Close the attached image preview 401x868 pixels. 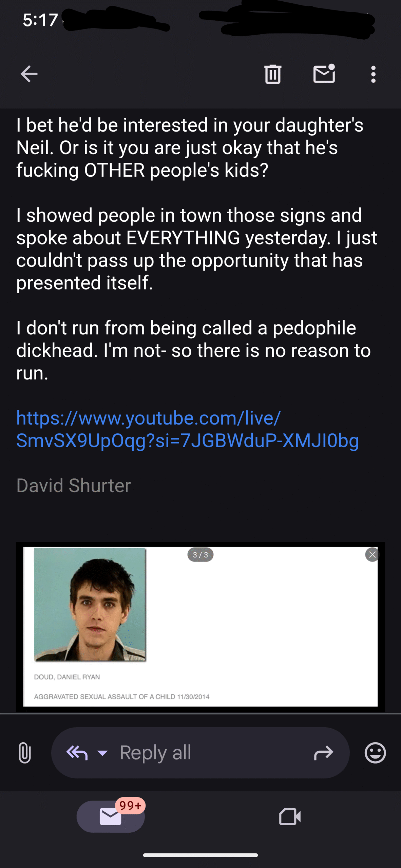tap(372, 555)
